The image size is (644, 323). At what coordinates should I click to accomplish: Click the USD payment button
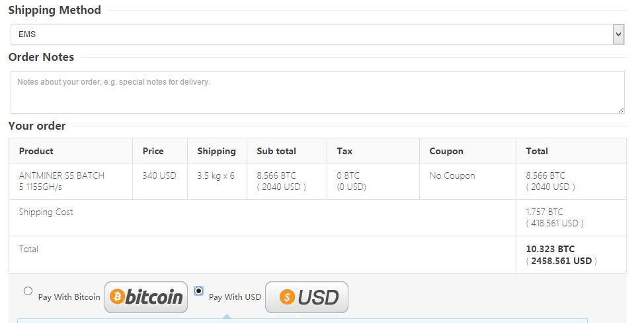coord(307,297)
